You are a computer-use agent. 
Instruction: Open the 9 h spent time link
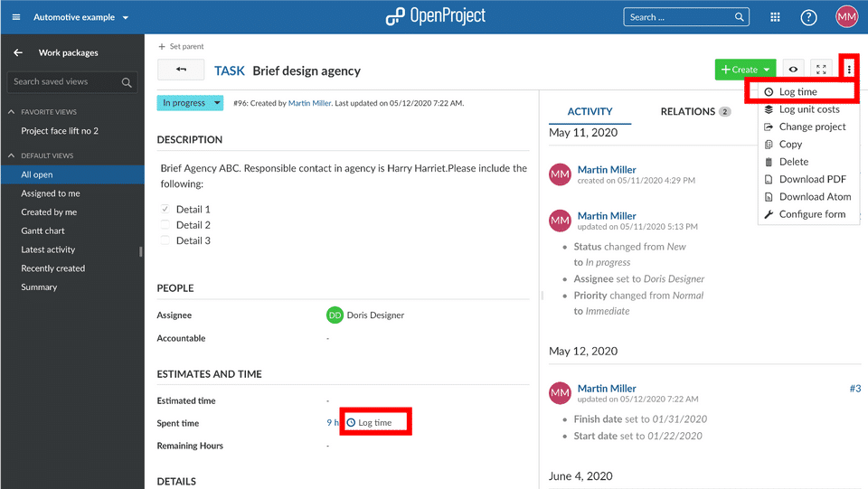coord(332,423)
